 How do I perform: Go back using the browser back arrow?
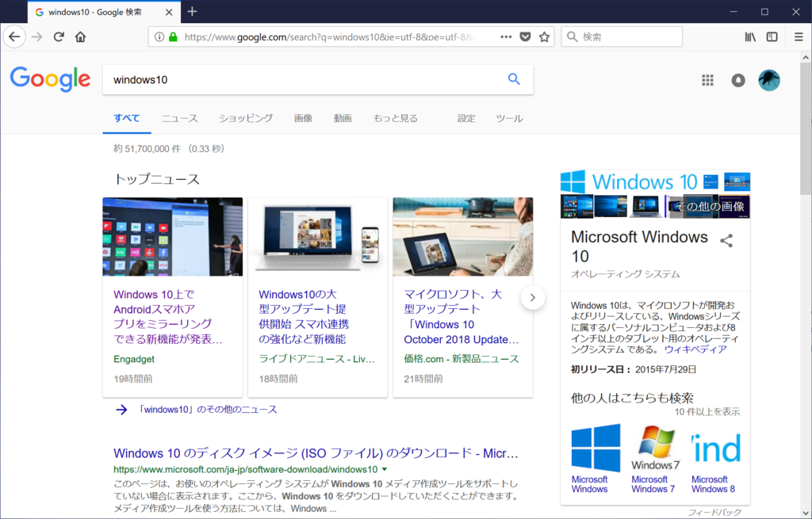tap(14, 36)
